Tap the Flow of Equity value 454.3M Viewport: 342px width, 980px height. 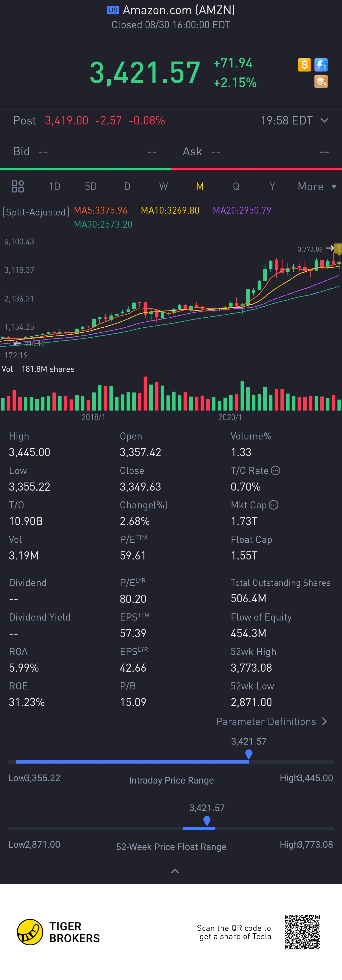pos(248,633)
